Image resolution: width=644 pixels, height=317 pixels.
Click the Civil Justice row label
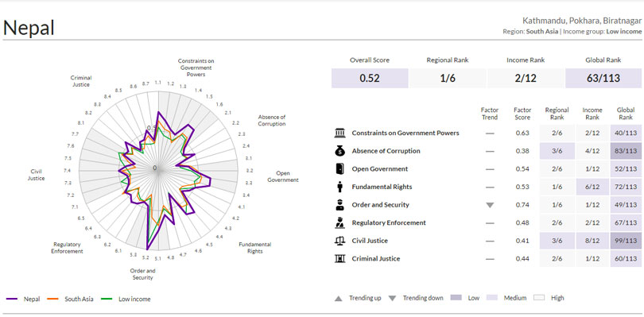370,241
